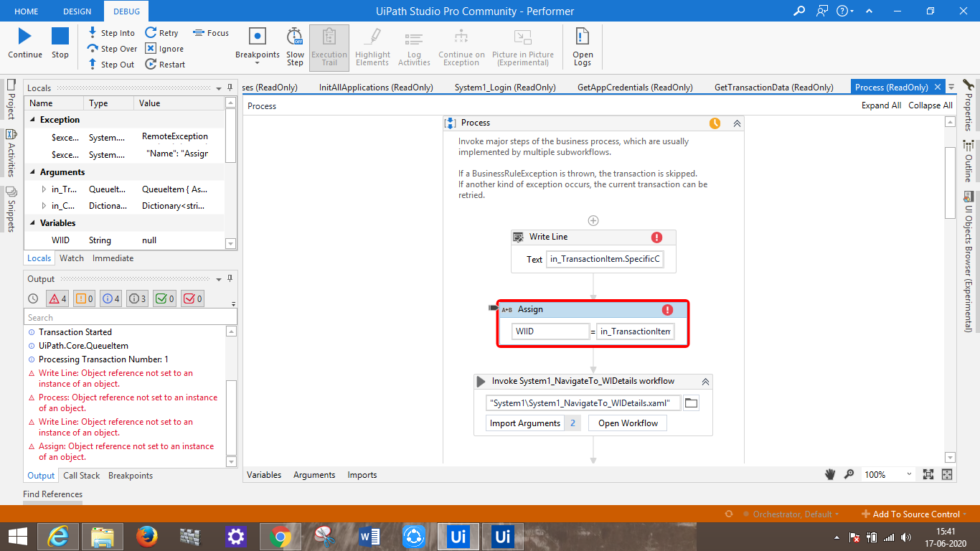Click Expand All in the designer
The width and height of the screenshot is (980, 551).
point(881,105)
